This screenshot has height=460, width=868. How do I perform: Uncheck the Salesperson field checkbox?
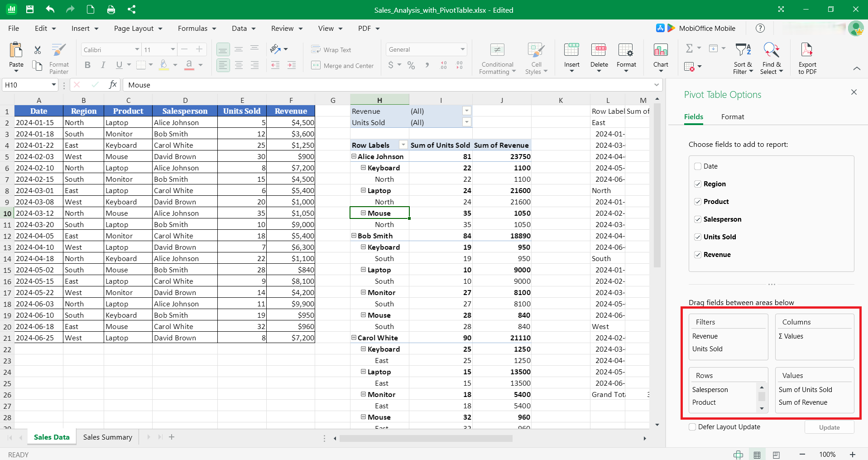(x=698, y=219)
